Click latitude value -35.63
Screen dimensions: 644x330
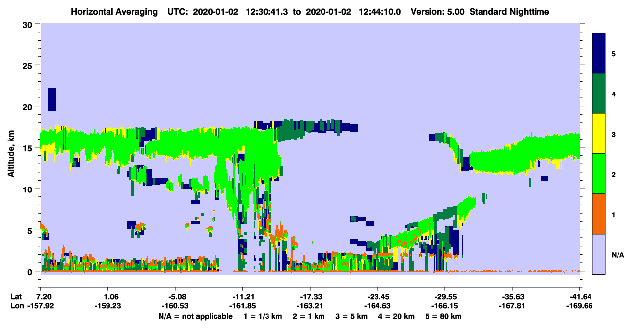512,297
